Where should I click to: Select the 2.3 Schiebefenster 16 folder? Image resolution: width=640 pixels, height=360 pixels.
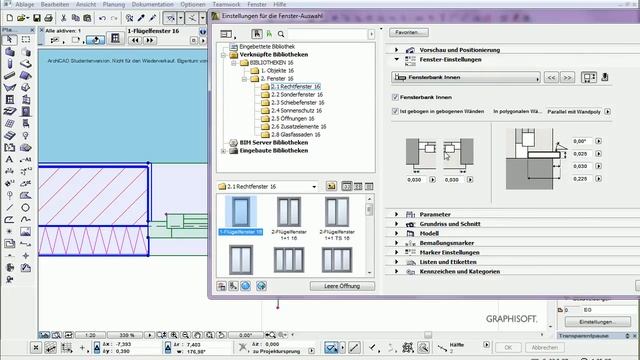coord(298,102)
